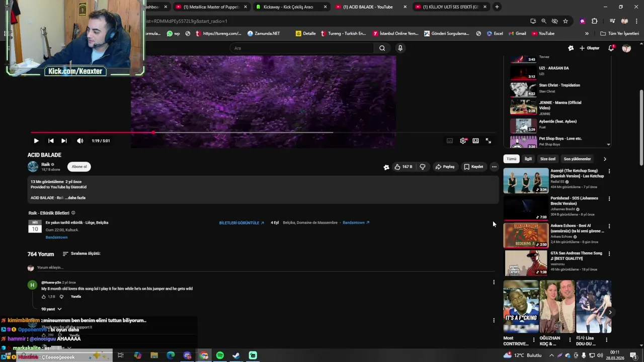Viewport: 644px width, 362px height.
Task: Open menu for Ankara Echoes video
Action: coord(609,226)
